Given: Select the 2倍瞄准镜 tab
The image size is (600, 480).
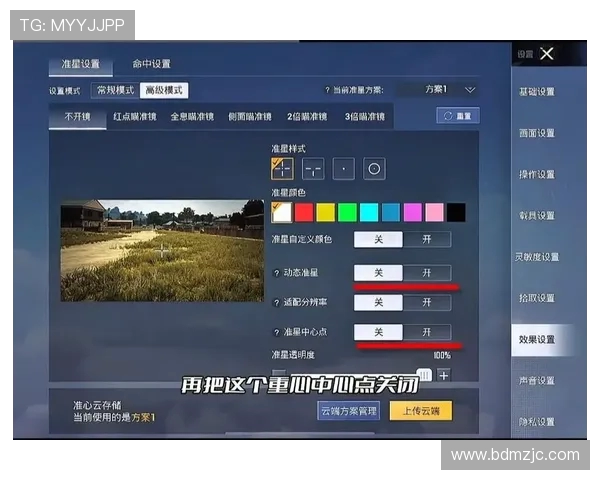Looking at the screenshot, I should [x=307, y=116].
